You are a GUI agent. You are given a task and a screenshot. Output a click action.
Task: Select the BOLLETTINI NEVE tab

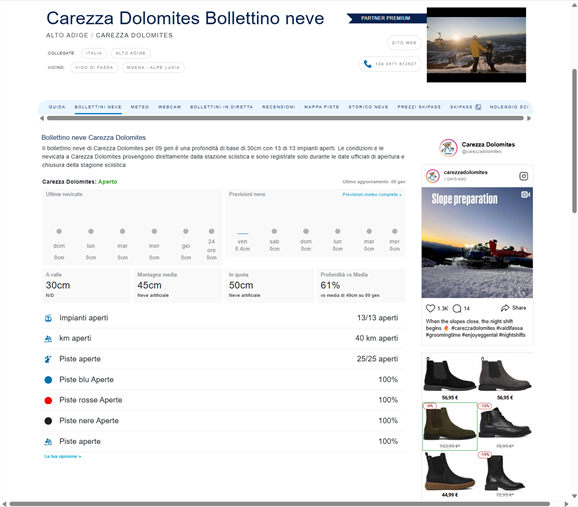98,107
